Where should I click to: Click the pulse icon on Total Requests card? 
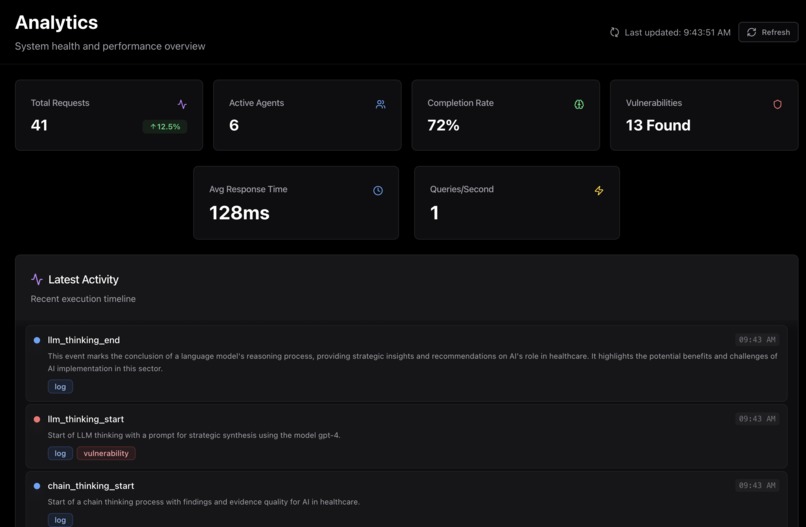(x=182, y=104)
